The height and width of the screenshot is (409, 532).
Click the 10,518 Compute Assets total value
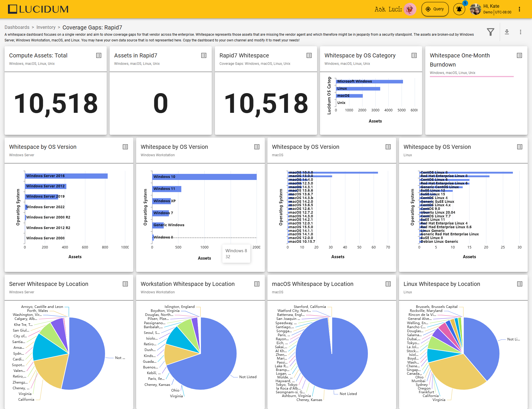click(56, 103)
